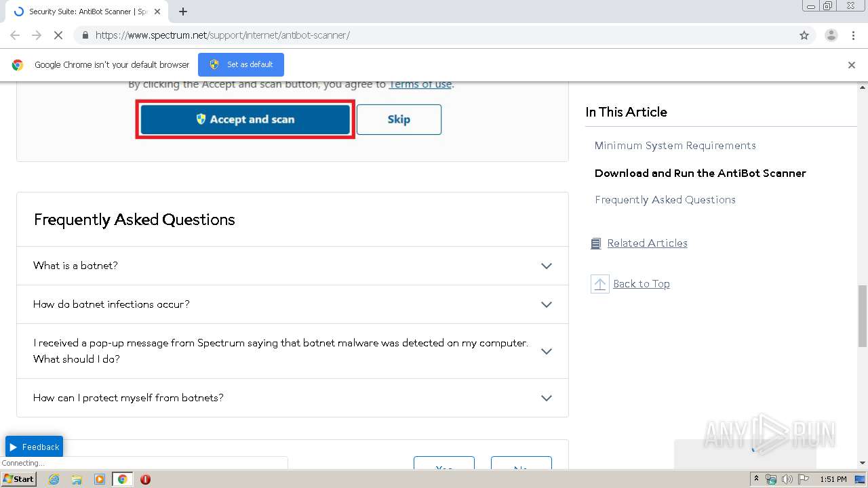Click the scrollbar up arrow

(x=863, y=87)
